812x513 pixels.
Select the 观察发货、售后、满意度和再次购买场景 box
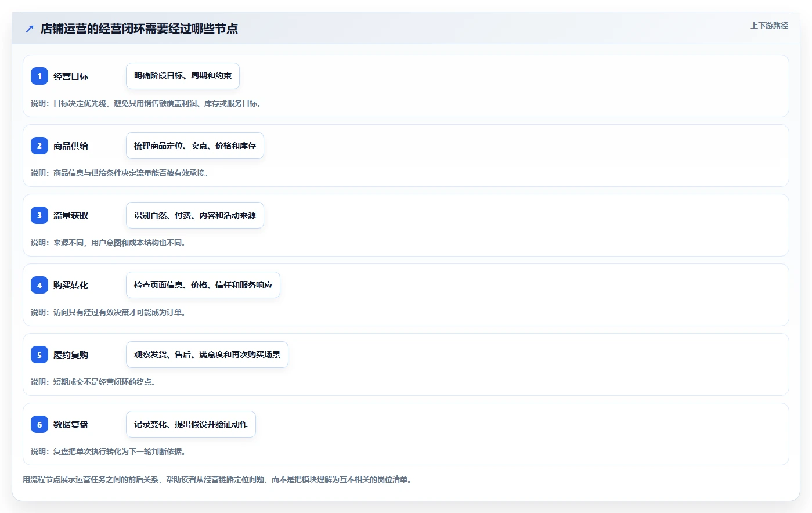[207, 355]
